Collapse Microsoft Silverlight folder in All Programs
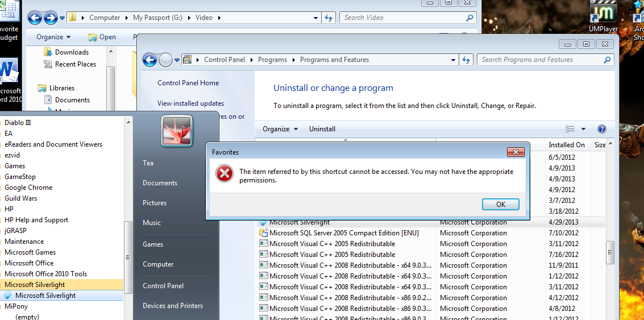644x320 pixels. (x=61, y=284)
